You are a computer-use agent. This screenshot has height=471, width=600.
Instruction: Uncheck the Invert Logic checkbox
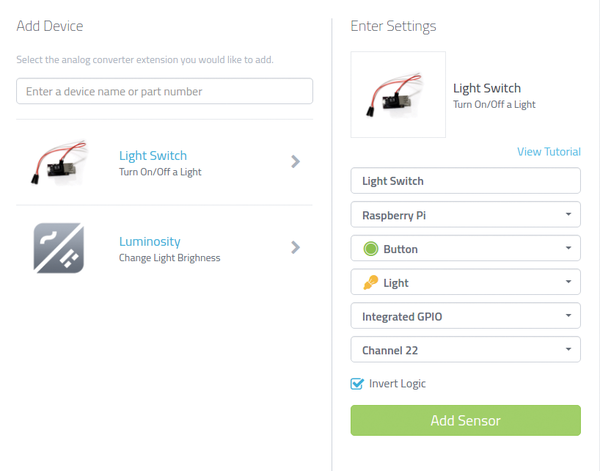[357, 383]
